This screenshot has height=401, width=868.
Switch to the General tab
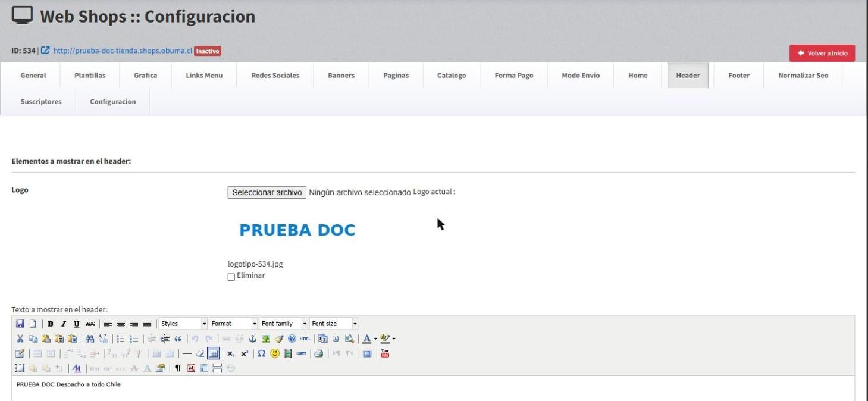pyautogui.click(x=33, y=76)
